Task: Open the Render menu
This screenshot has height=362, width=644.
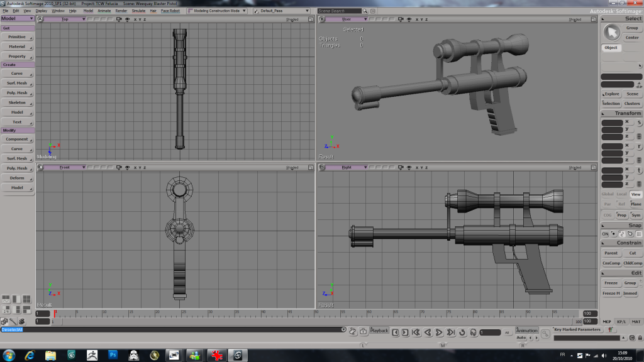Action: tap(121, 11)
